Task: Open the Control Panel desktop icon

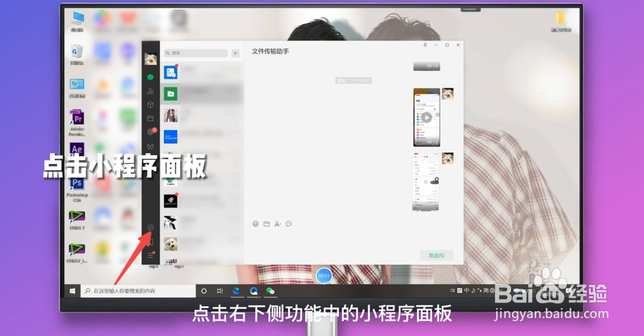Action: pyautogui.click(x=77, y=88)
